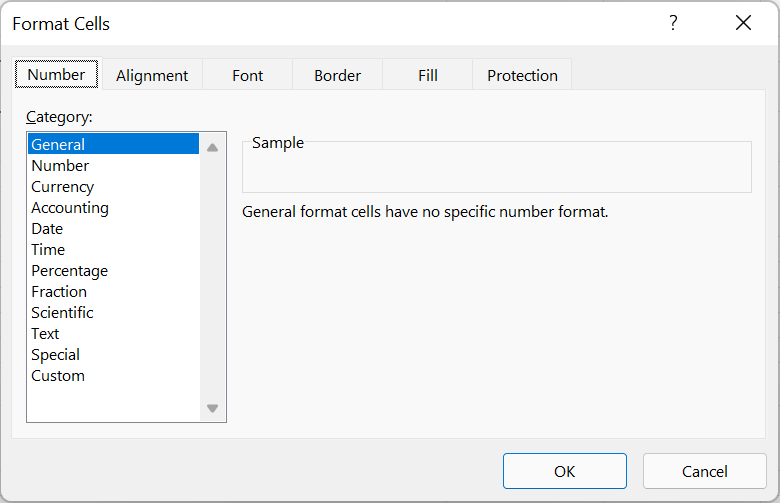Choose the Currency category
The height and width of the screenshot is (503, 780).
(x=113, y=187)
